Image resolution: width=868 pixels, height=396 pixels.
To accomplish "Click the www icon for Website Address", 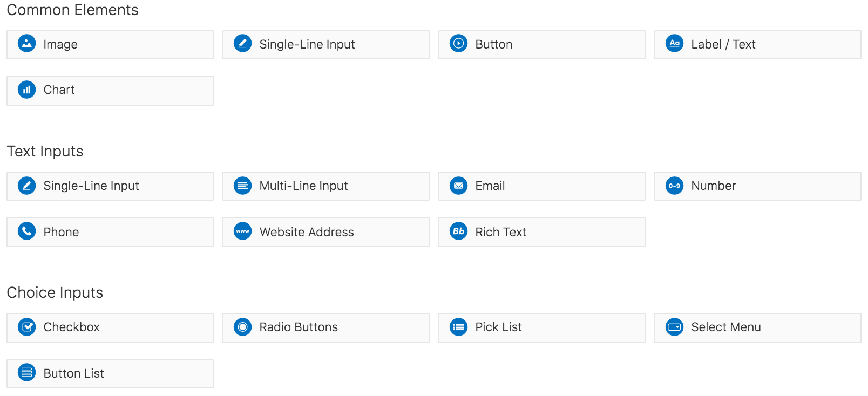I will (242, 232).
